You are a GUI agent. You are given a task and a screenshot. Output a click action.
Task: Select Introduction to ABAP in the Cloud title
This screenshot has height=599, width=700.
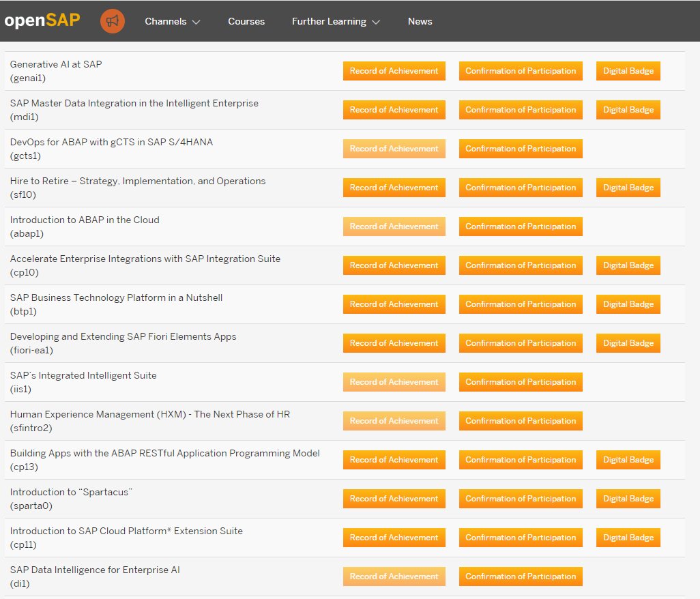pos(85,220)
